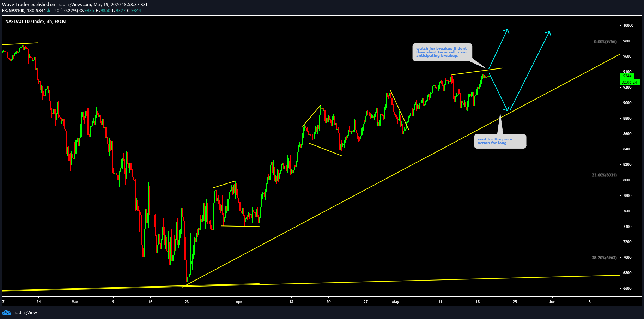This screenshot has width=644, height=319.
Task: Click the 9400 price axis label
Action: tap(627, 72)
